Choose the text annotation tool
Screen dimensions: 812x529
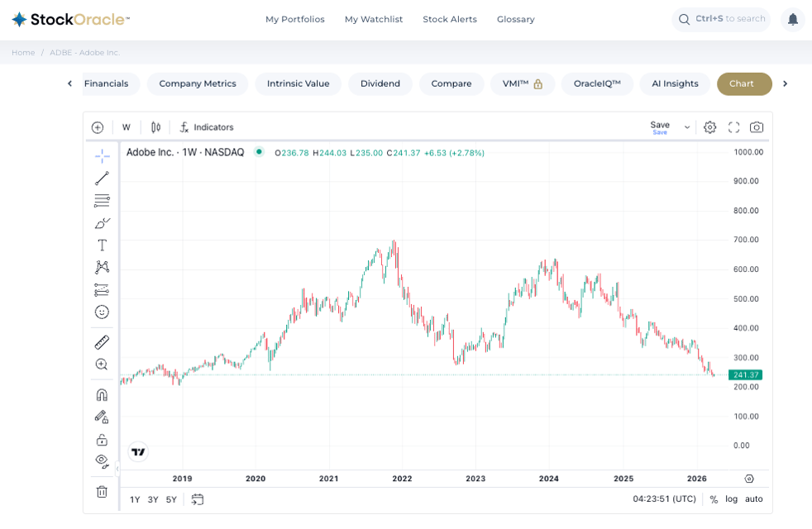[102, 245]
